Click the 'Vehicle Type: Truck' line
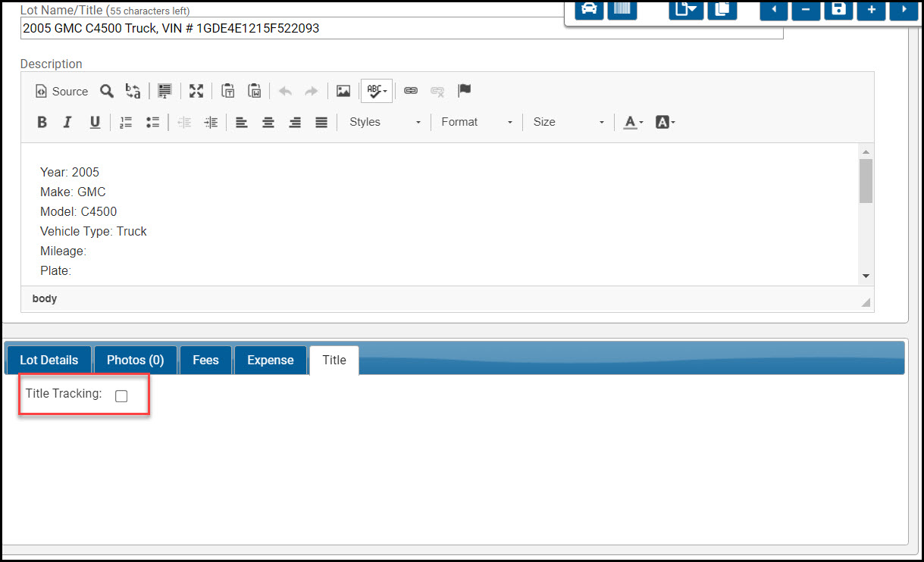The height and width of the screenshot is (562, 924). (93, 231)
